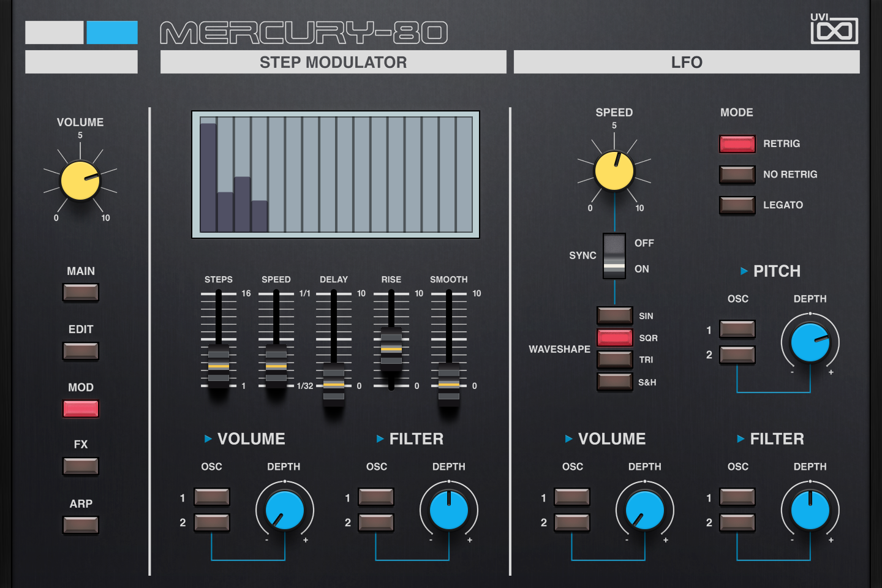
Task: Enable OSC 1 for Step Modulator volume
Action: 211,497
